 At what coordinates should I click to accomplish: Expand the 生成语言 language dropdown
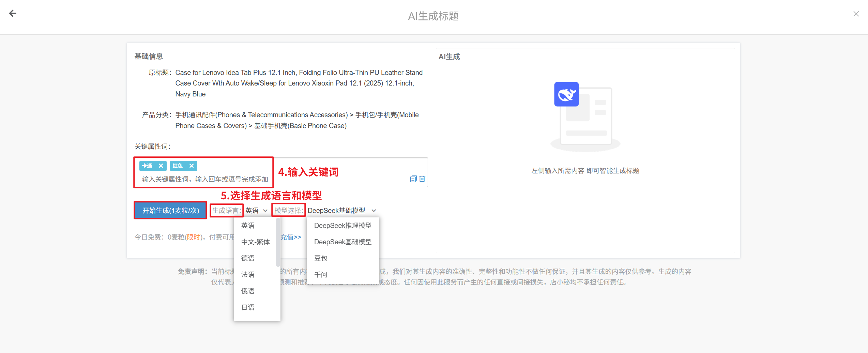pos(256,211)
